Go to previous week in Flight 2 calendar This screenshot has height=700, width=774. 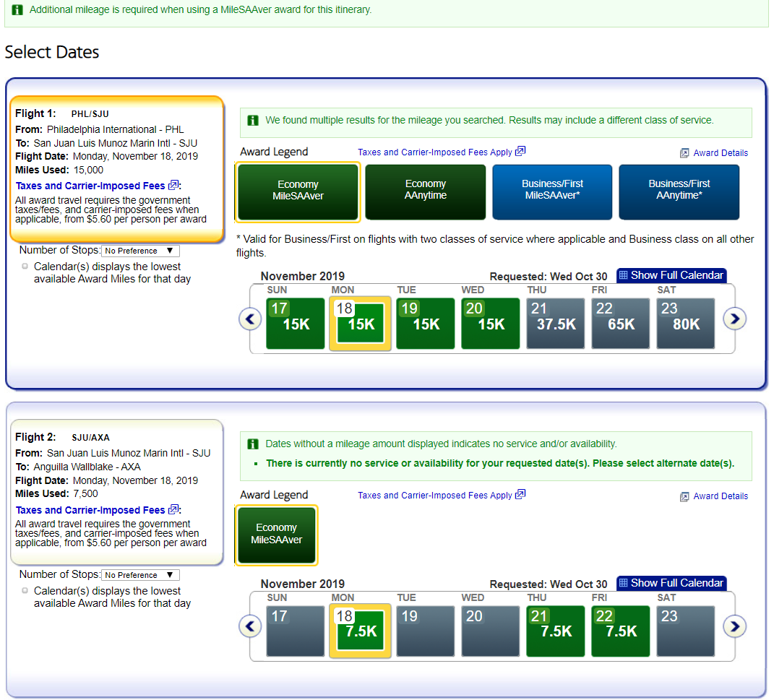point(250,626)
